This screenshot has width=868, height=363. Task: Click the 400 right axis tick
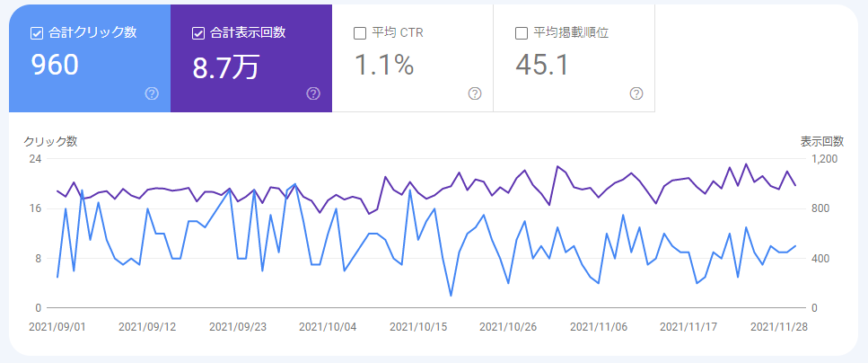821,259
